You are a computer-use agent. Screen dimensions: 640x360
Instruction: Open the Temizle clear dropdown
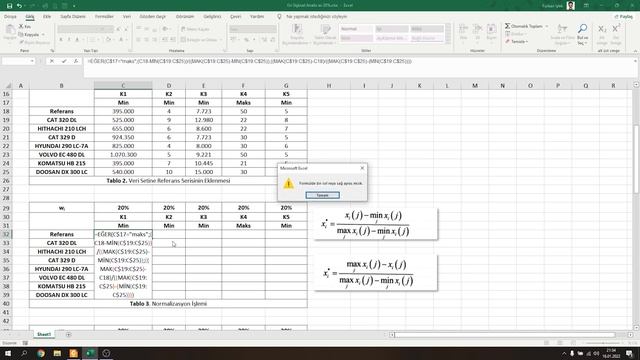[x=517, y=42]
